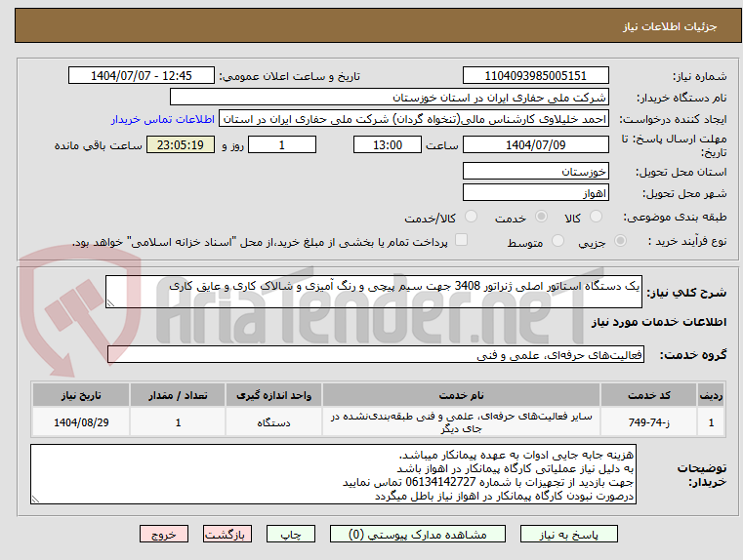
Task: Click the طبقه بندی موضوعی label
Action: (x=675, y=218)
